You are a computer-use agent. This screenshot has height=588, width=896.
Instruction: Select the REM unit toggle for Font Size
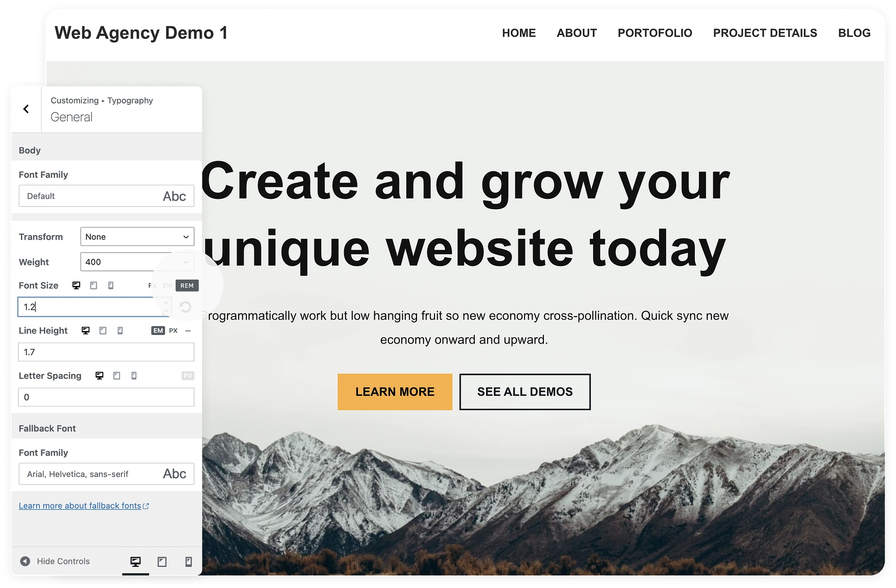pyautogui.click(x=186, y=285)
